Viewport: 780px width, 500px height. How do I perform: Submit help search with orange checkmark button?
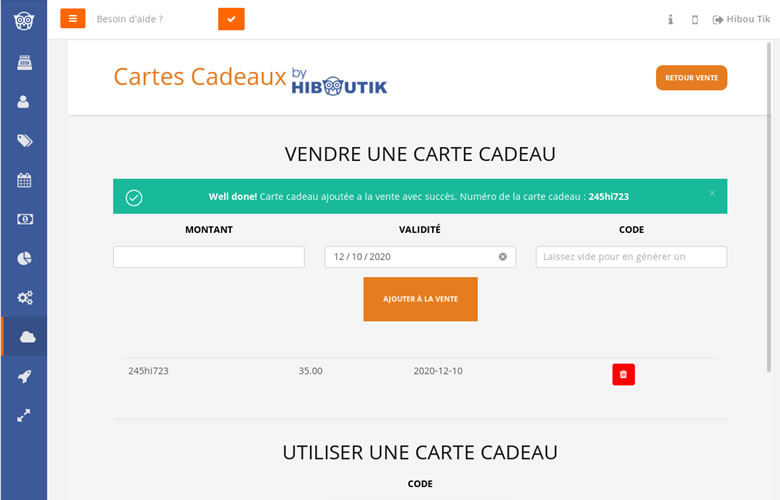[231, 19]
